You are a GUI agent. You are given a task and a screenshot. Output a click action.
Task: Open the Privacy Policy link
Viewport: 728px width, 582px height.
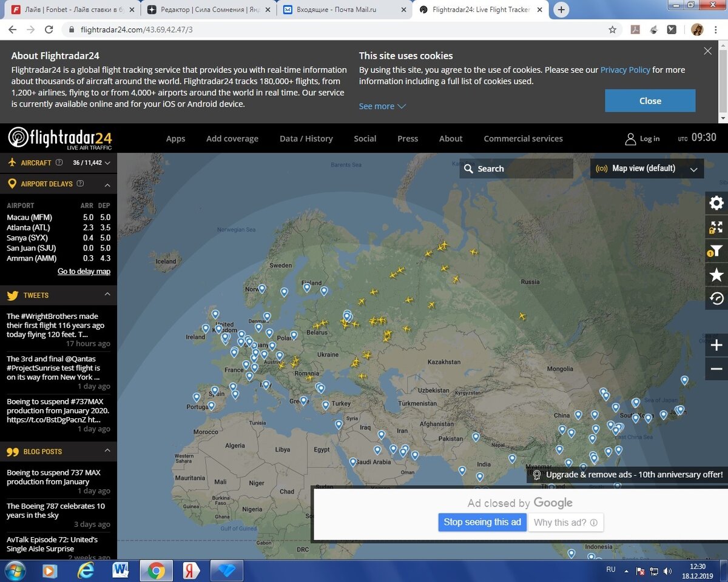click(625, 70)
